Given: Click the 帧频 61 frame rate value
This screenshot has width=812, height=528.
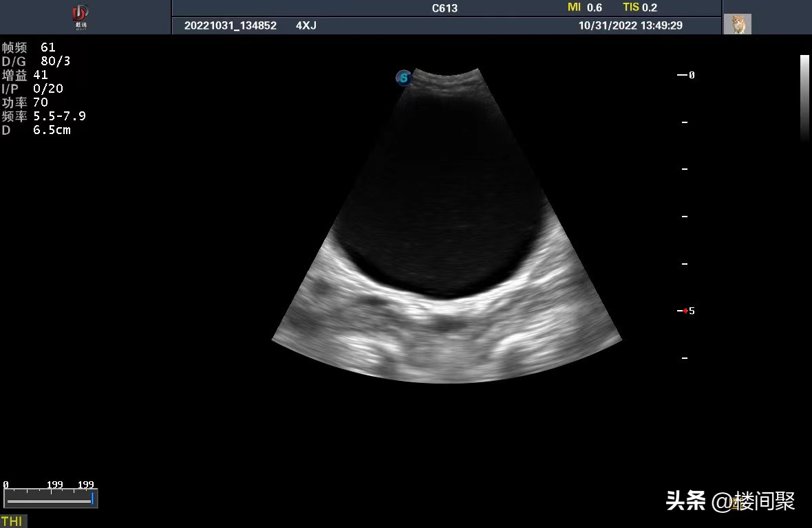Looking at the screenshot, I should [x=28, y=47].
